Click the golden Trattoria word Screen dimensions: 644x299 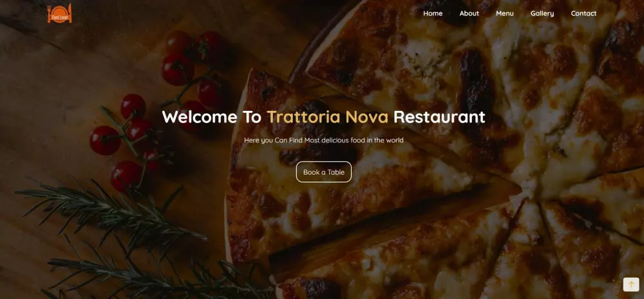303,117
